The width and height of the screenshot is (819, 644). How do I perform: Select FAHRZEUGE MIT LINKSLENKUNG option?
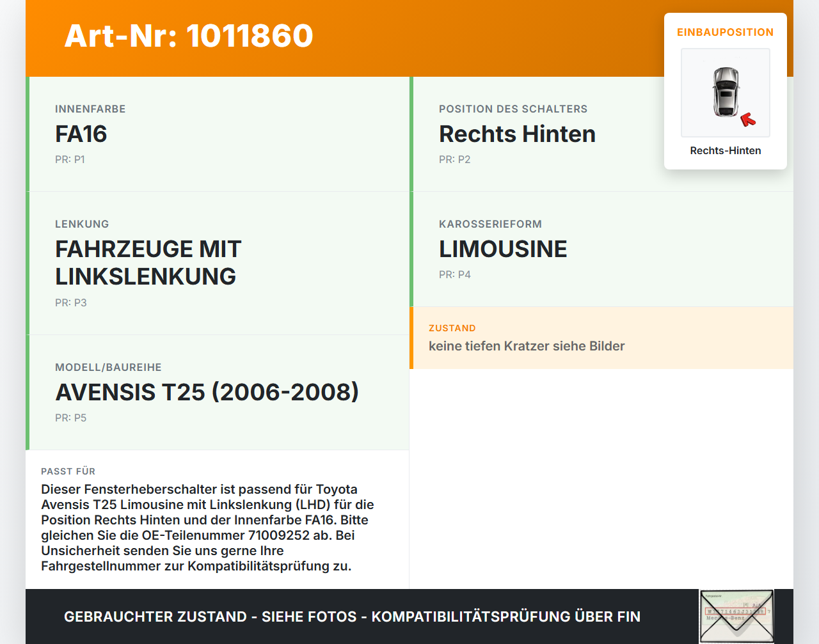click(148, 262)
